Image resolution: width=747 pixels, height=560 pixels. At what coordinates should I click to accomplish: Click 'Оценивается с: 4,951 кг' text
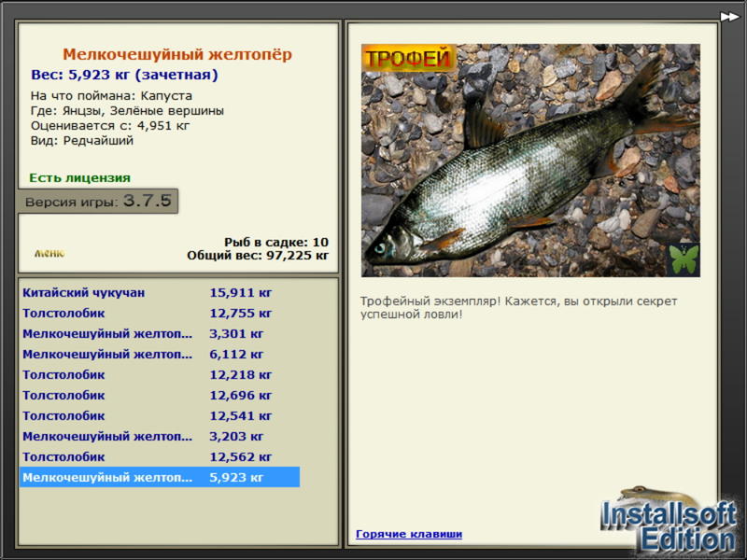(110, 126)
